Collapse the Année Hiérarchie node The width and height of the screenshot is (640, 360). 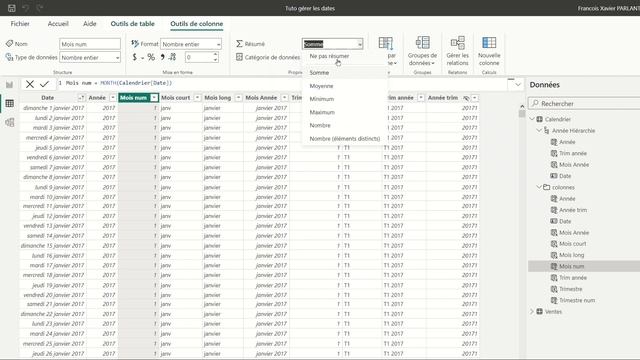tap(539, 131)
